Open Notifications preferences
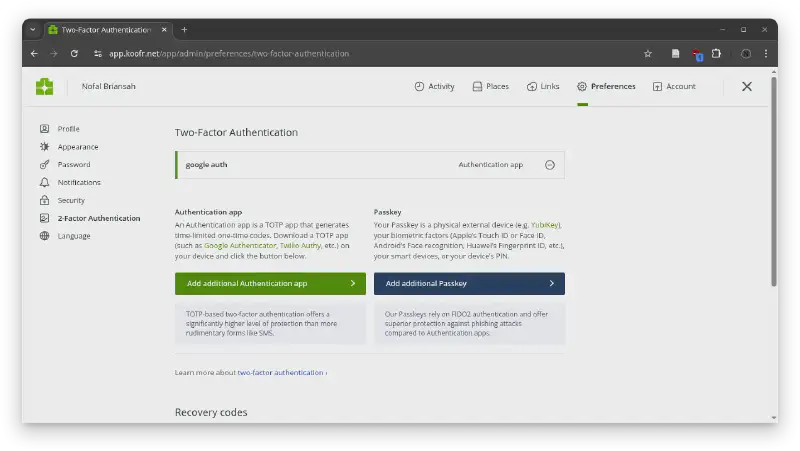 tap(78, 182)
